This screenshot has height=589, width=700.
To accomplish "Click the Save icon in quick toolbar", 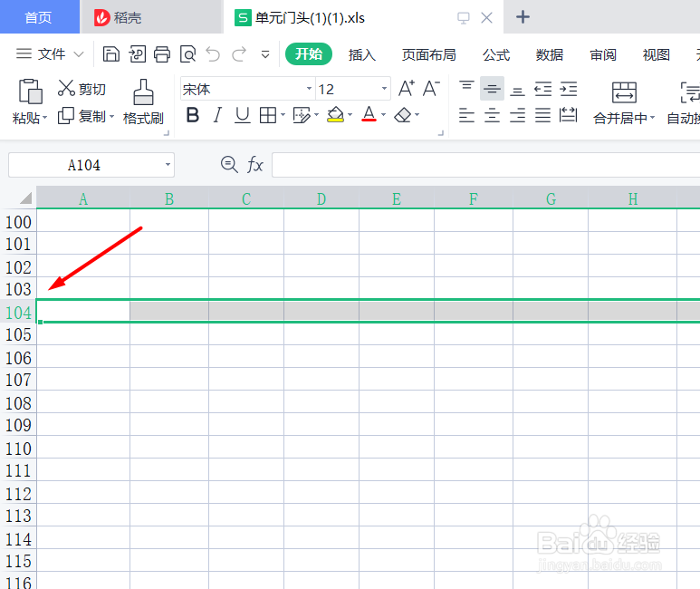I will pyautogui.click(x=110, y=54).
